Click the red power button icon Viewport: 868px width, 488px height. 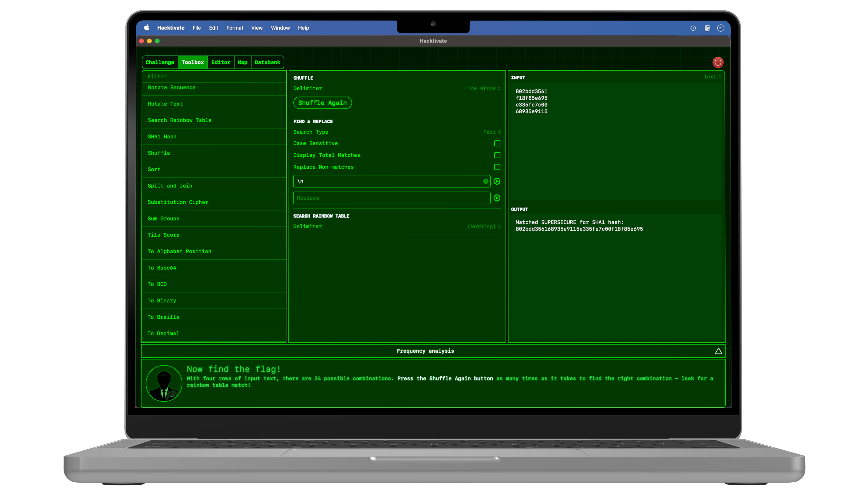point(718,62)
